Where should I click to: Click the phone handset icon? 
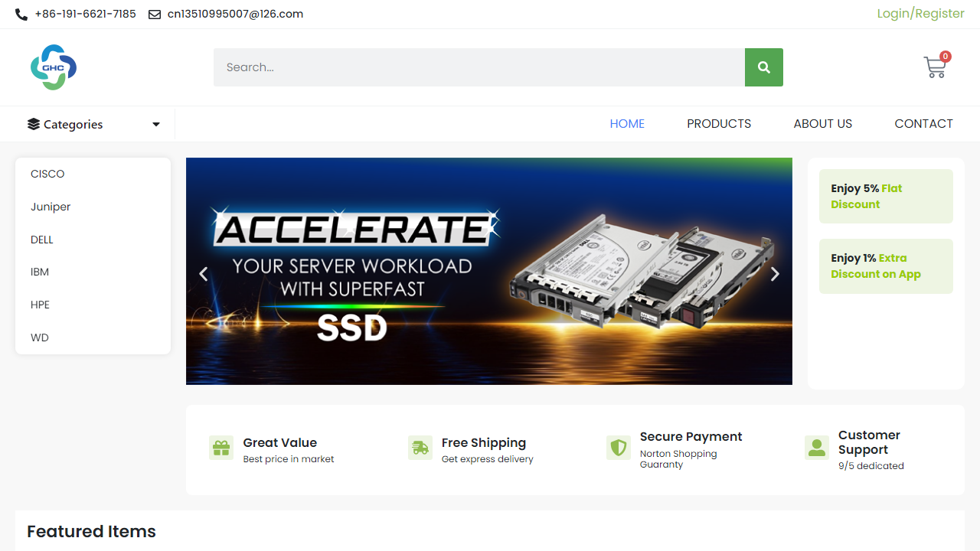pyautogui.click(x=21, y=15)
